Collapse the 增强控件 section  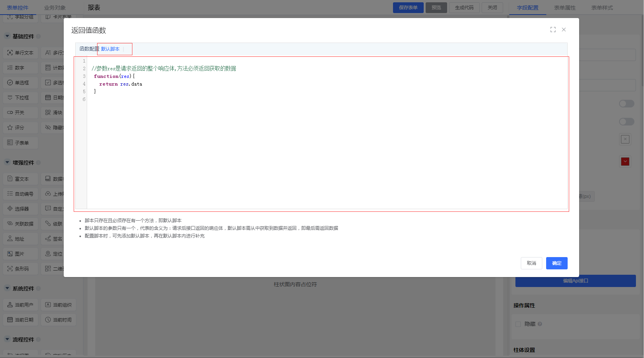pos(7,163)
